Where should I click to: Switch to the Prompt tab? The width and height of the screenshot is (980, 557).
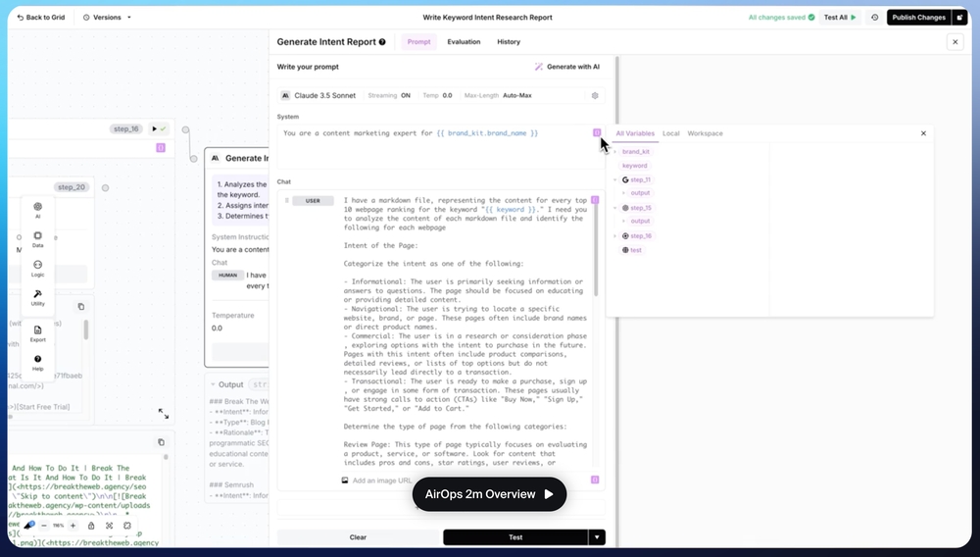pos(418,42)
